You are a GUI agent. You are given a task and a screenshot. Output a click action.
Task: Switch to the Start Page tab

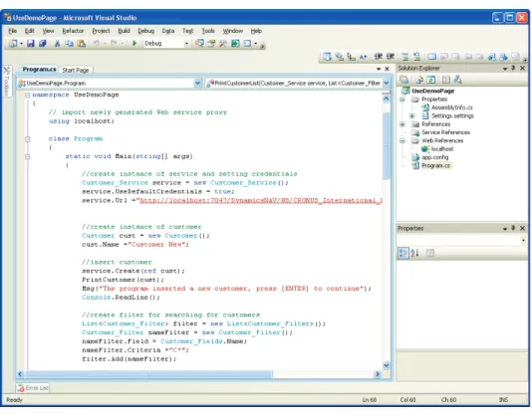pyautogui.click(x=76, y=71)
